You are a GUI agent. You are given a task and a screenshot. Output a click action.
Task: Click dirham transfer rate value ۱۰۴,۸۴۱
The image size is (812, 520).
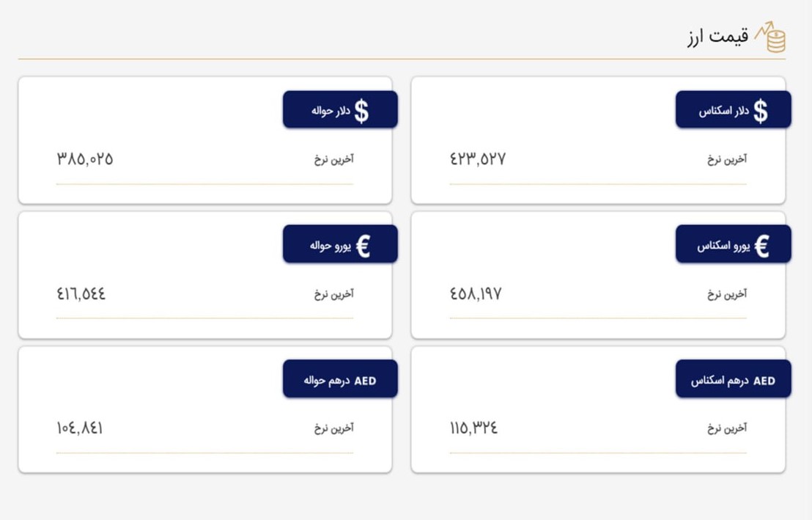(x=79, y=428)
